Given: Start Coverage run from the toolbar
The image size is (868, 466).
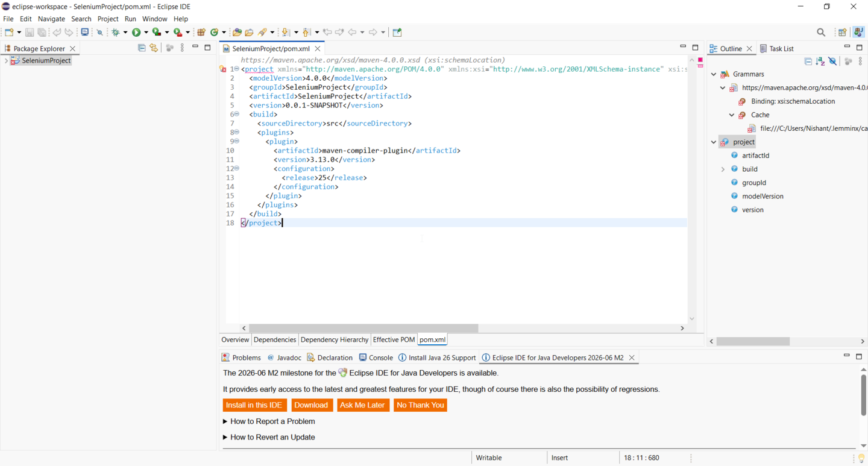Looking at the screenshot, I should pos(157,33).
